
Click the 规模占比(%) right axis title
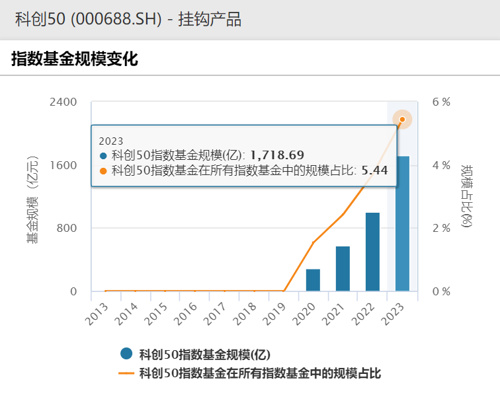click(466, 196)
